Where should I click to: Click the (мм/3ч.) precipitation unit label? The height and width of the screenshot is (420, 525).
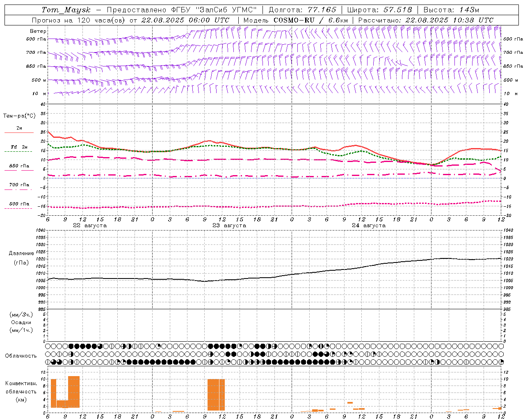(21, 315)
